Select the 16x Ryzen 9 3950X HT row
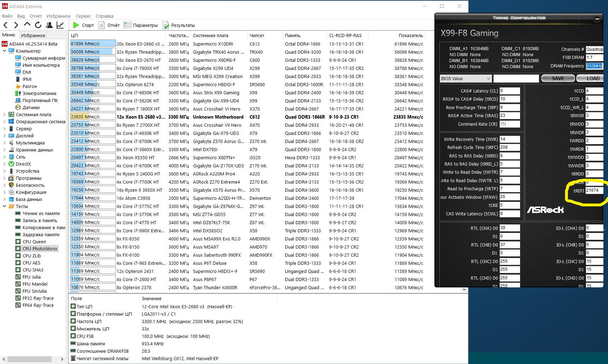This screenshot has height=364, width=608. (x=247, y=190)
